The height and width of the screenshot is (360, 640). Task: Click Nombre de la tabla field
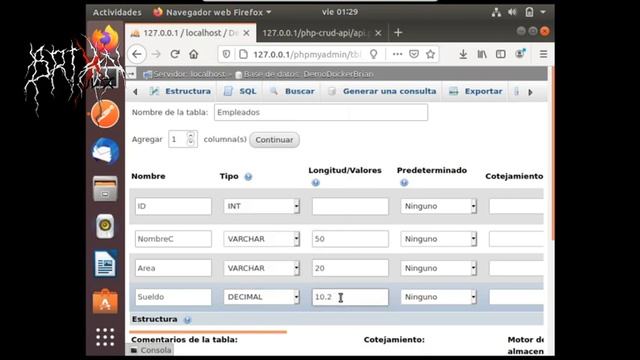tap(321, 112)
